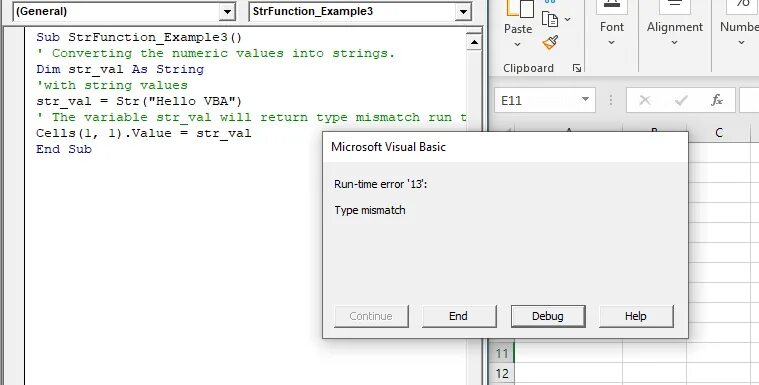
Task: Click the greyed Continue button
Action: [371, 316]
